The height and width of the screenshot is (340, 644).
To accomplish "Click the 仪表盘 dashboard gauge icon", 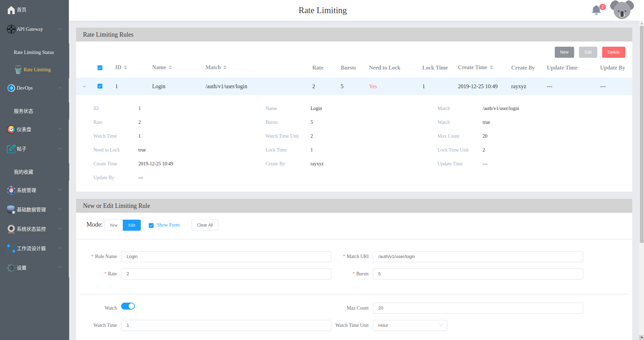I will [x=11, y=130].
